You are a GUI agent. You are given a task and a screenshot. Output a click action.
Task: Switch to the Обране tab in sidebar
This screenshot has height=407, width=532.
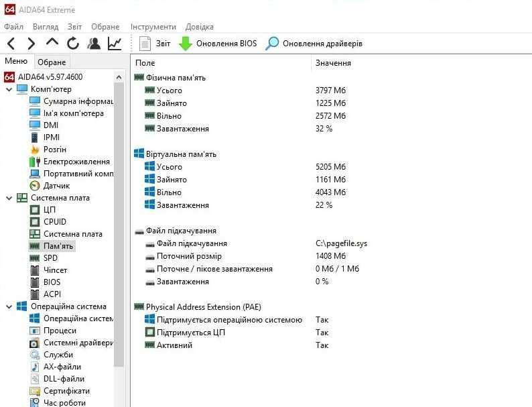point(52,62)
